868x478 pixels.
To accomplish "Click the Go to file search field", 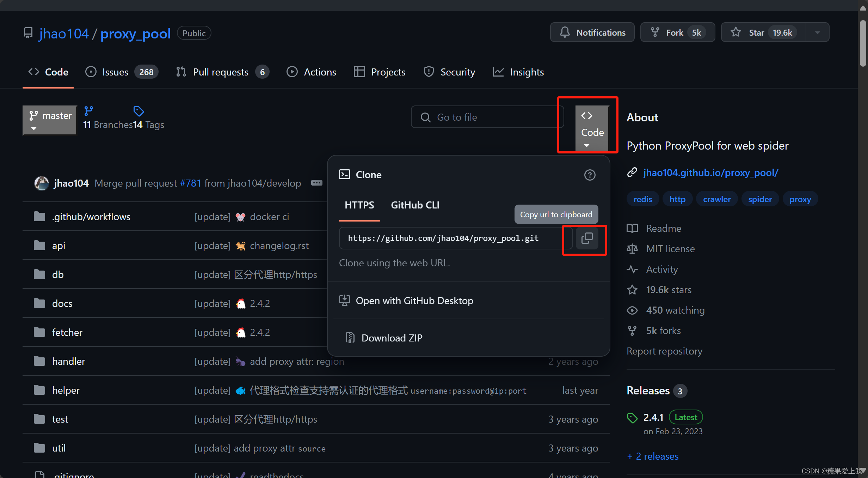I will coord(487,117).
